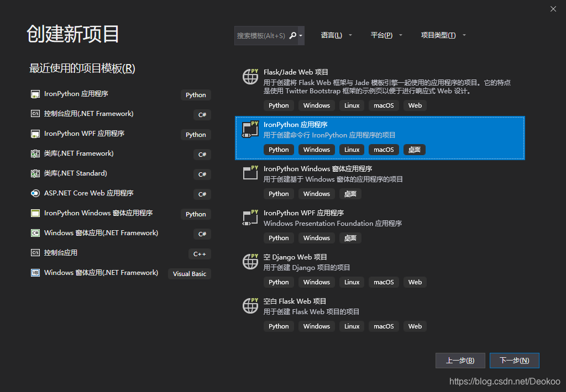The height and width of the screenshot is (392, 566).
Task: Click the C# Windows 窗体应用 icon in recent list
Action: pyautogui.click(x=35, y=233)
